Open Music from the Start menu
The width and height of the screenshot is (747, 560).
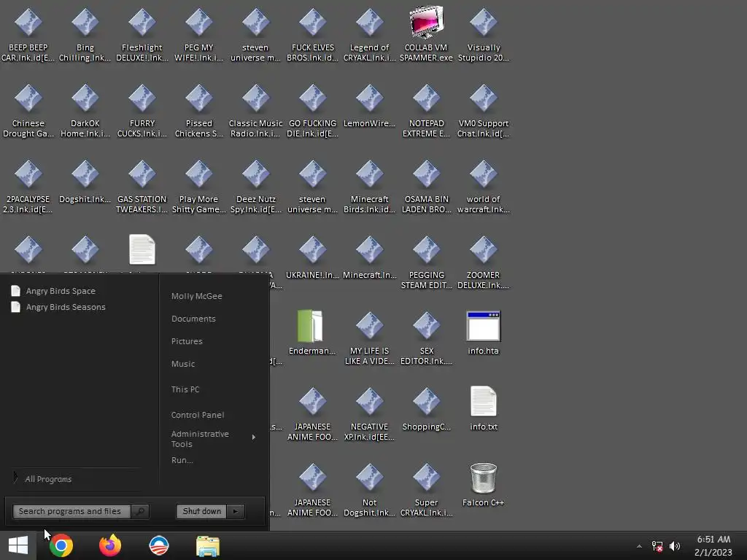183,364
